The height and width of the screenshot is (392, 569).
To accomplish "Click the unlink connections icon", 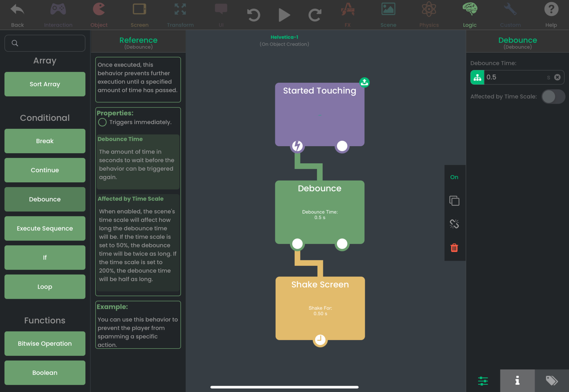I will [454, 224].
